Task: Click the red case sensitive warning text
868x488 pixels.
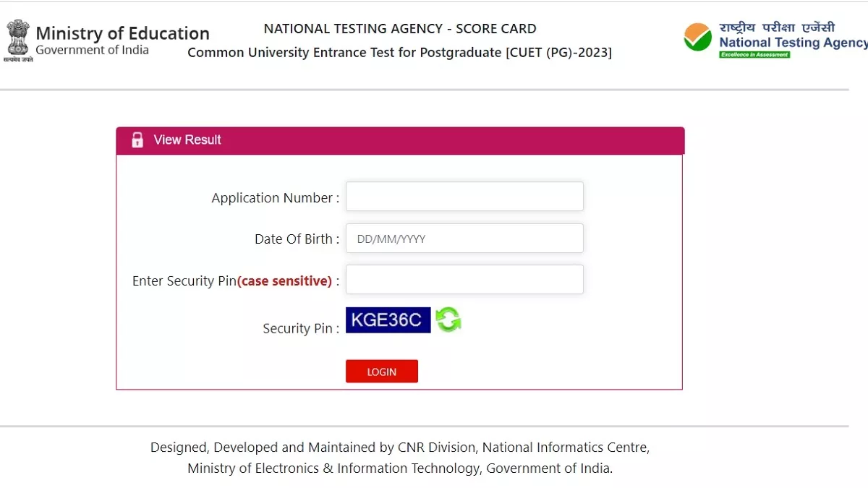Action: coord(284,281)
